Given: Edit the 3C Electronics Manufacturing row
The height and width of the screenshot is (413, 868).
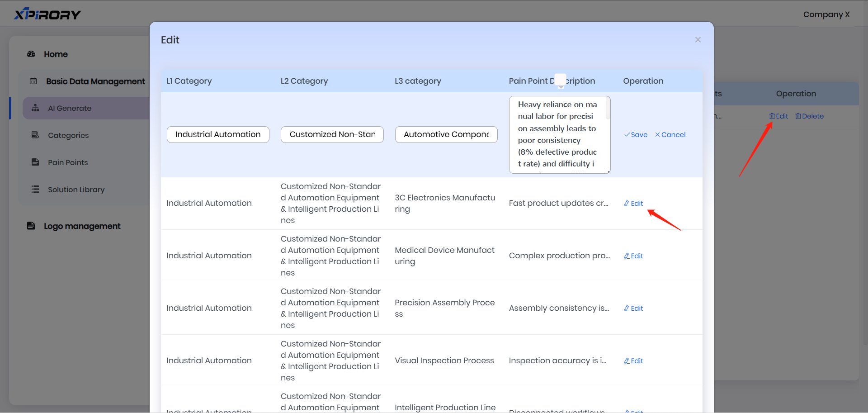Looking at the screenshot, I should (633, 204).
